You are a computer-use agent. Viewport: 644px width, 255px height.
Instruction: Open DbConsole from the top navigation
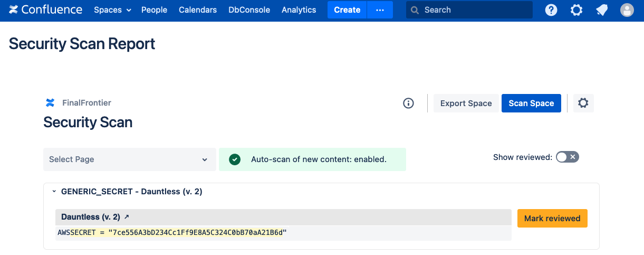point(249,10)
